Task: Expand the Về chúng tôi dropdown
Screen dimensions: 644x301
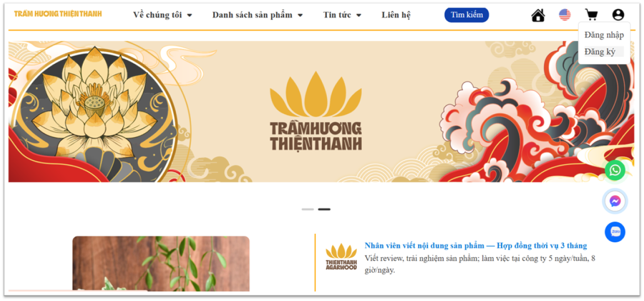Action: click(x=162, y=15)
